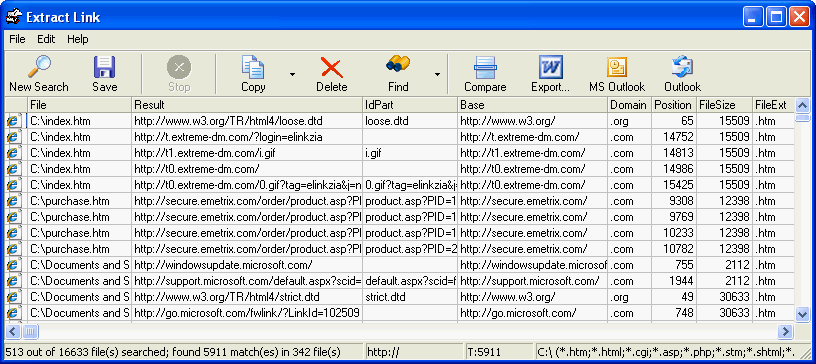Click Base cell http://support.microsoft.com/
Image resolution: width=816 pixels, height=364 pixels.
point(532,281)
